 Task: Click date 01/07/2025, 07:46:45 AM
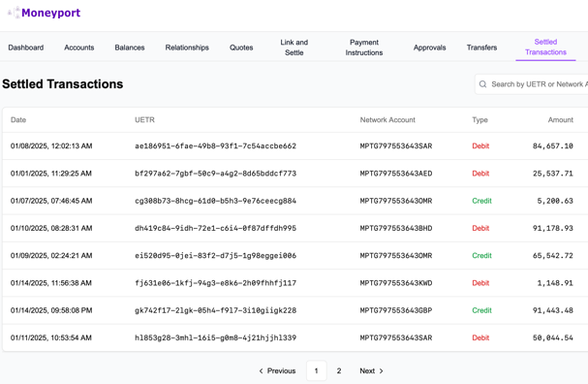[x=51, y=201]
